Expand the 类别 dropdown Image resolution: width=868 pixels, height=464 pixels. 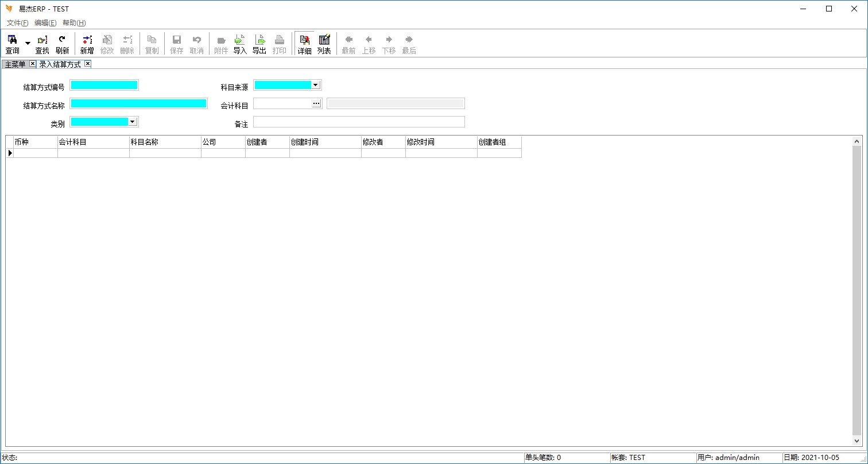click(x=132, y=122)
